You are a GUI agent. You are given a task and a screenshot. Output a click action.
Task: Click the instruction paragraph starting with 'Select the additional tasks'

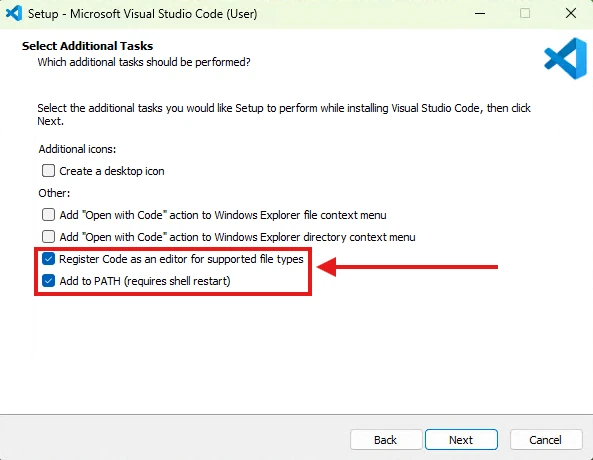[x=284, y=115]
